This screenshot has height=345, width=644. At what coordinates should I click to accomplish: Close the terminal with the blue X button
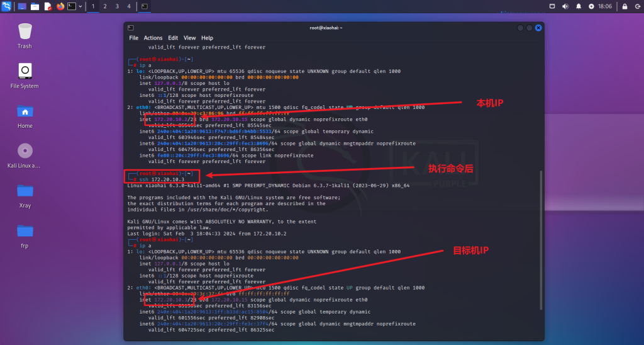(538, 28)
